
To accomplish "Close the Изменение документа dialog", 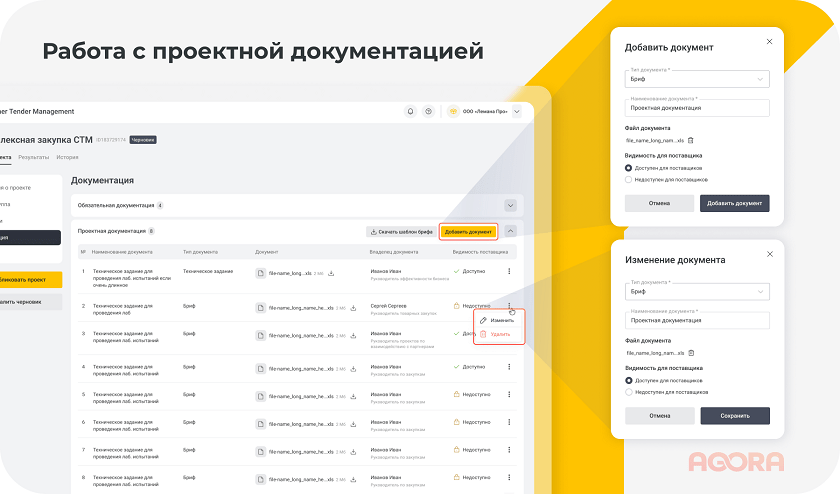I will click(770, 254).
